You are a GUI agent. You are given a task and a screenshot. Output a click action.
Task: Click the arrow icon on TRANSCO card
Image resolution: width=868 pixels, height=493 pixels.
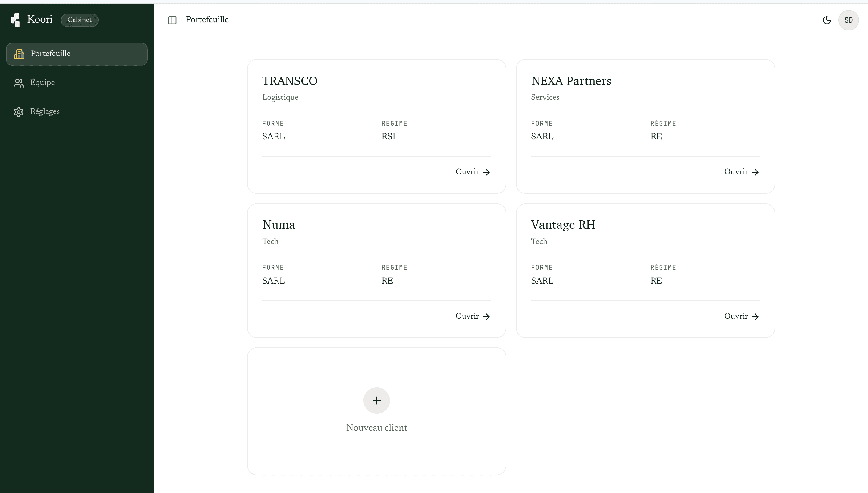486,172
